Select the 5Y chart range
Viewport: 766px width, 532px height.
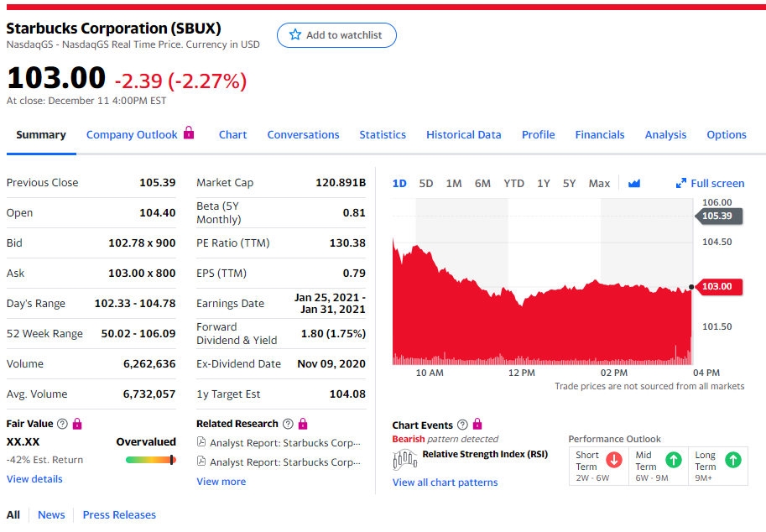point(569,183)
